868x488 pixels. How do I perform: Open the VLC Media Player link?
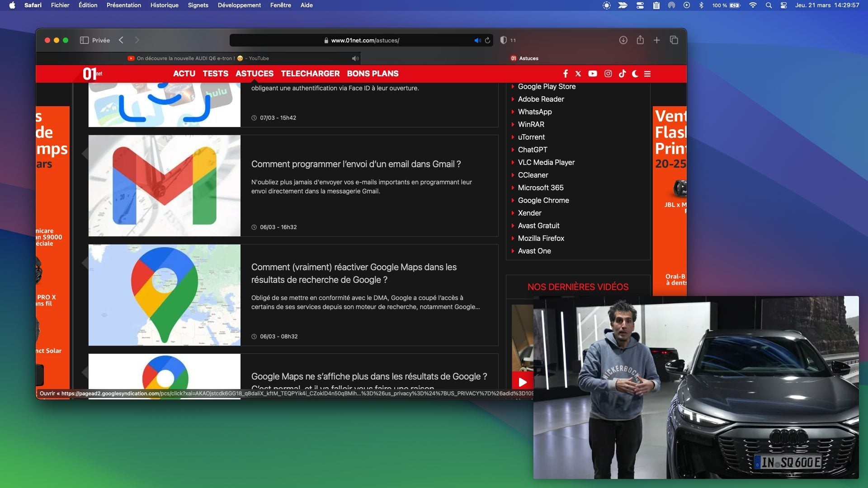pos(546,162)
